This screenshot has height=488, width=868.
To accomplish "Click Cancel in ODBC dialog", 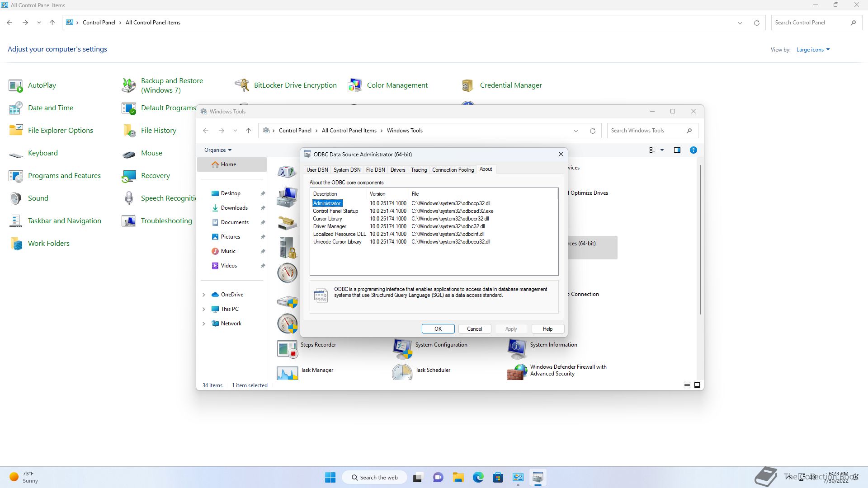I will tap(474, 329).
